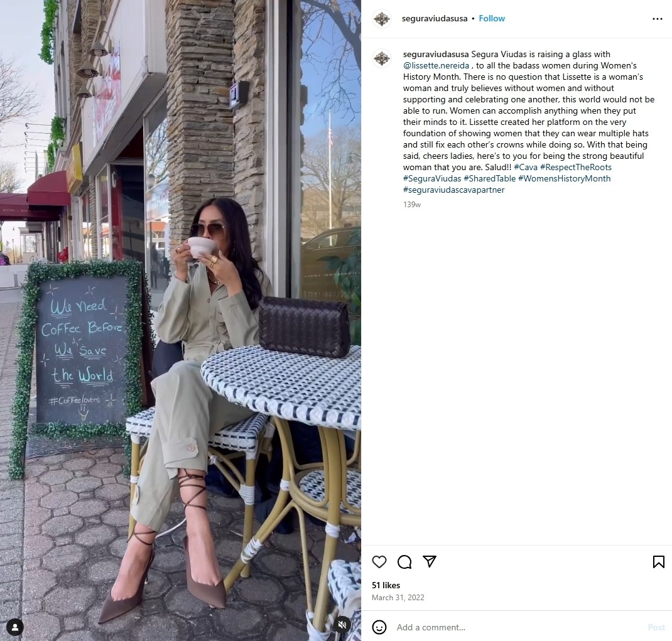672x641 pixels.
Task: Like the post with the heart icon
Action: [379, 562]
